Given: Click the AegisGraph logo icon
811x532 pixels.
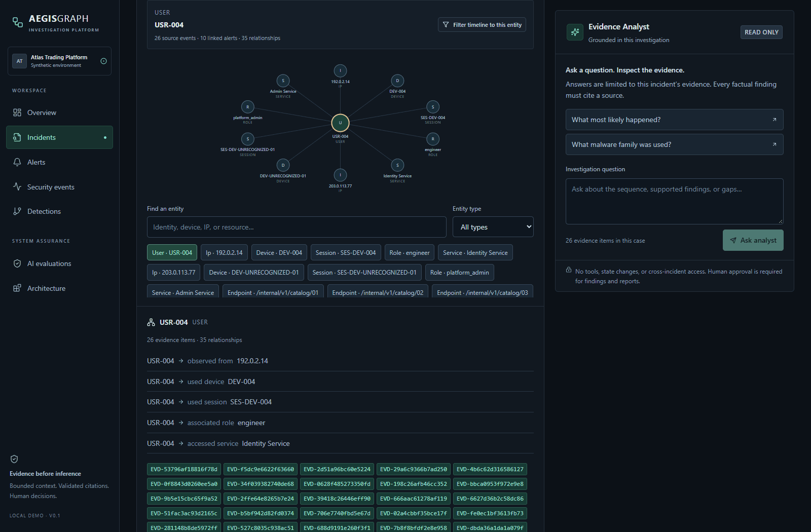Looking at the screenshot, I should point(18,22).
